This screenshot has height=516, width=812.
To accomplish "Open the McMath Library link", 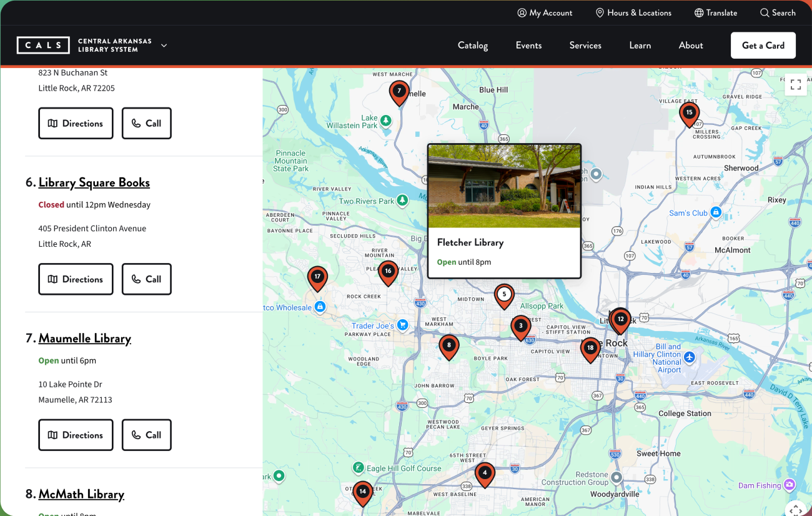I will coord(81,494).
